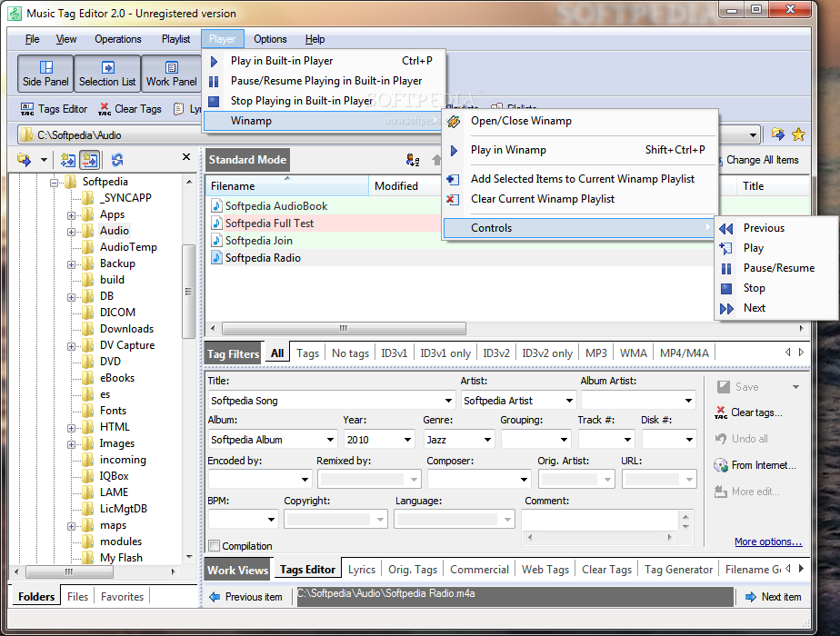Select the ID3v1 only filter tab

tap(445, 353)
